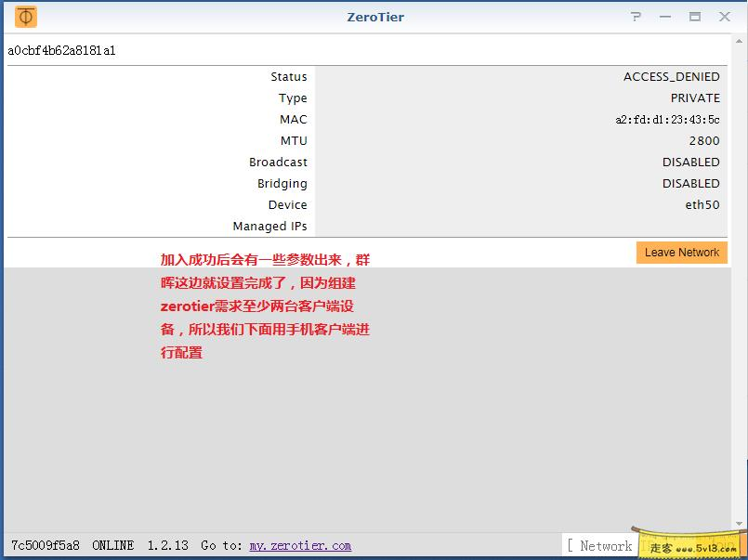Viewport: 748px width, 560px height.
Task: Click version 1.2.13 in status bar
Action: click(168, 545)
